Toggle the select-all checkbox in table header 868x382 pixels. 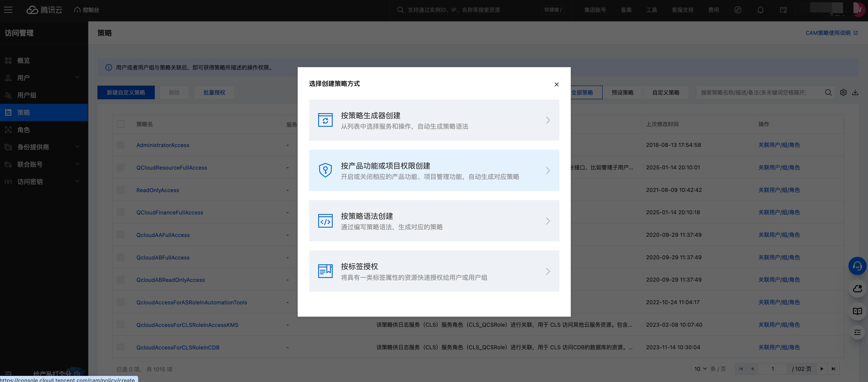point(121,124)
